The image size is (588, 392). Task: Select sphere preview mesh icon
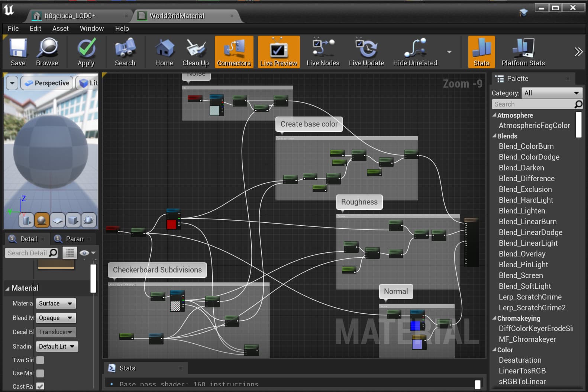[42, 220]
